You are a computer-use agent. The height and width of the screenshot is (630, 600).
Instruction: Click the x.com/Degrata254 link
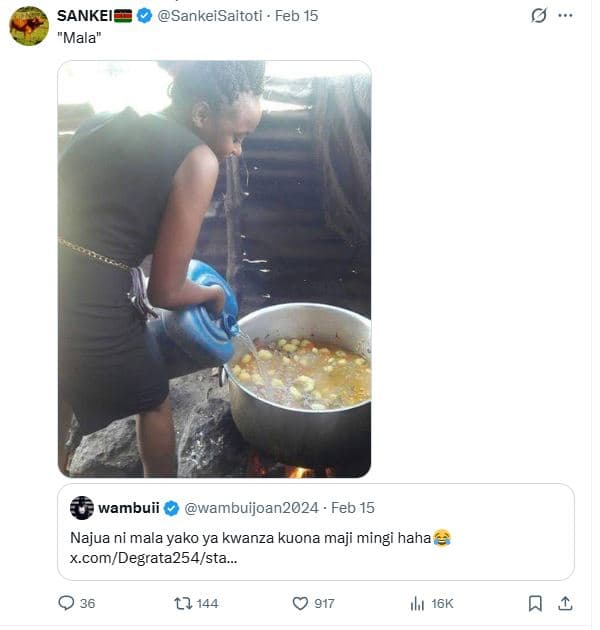154,558
